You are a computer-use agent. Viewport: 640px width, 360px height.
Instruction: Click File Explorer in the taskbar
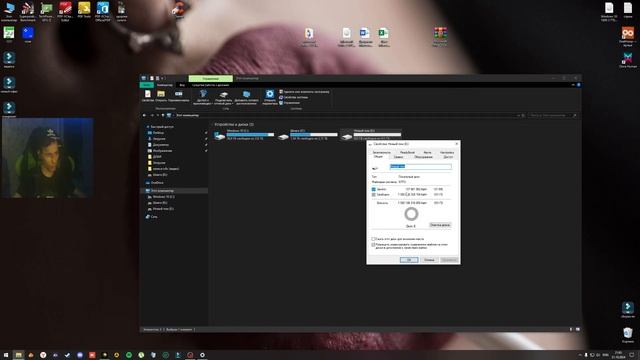coord(18,355)
